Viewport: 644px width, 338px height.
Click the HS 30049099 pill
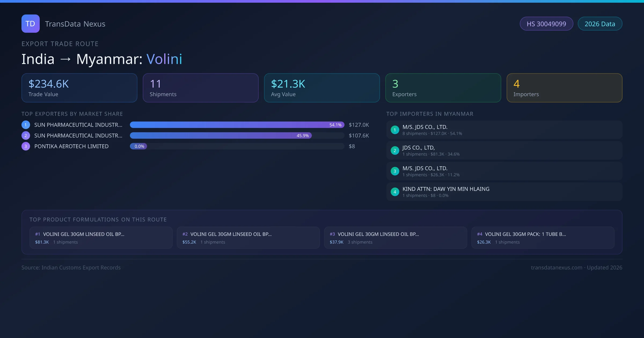(x=546, y=24)
